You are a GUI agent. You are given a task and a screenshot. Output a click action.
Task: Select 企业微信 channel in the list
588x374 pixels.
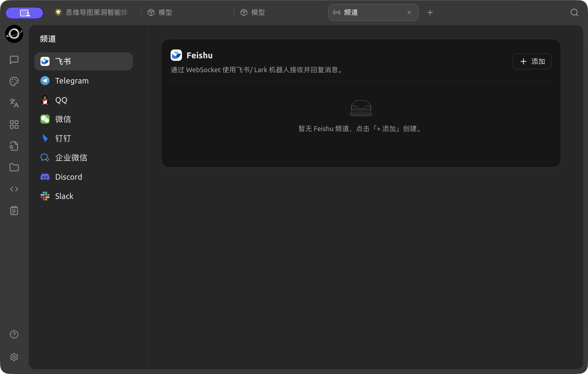pos(83,158)
